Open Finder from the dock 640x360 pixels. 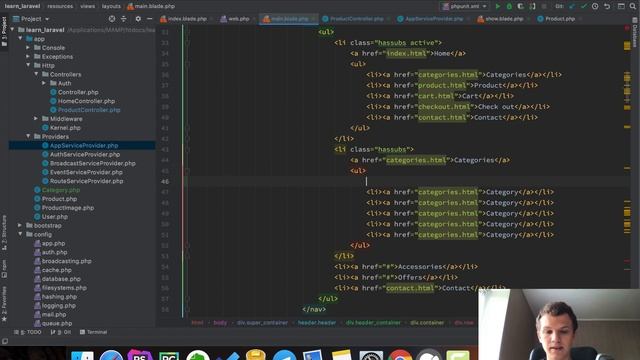[82, 355]
